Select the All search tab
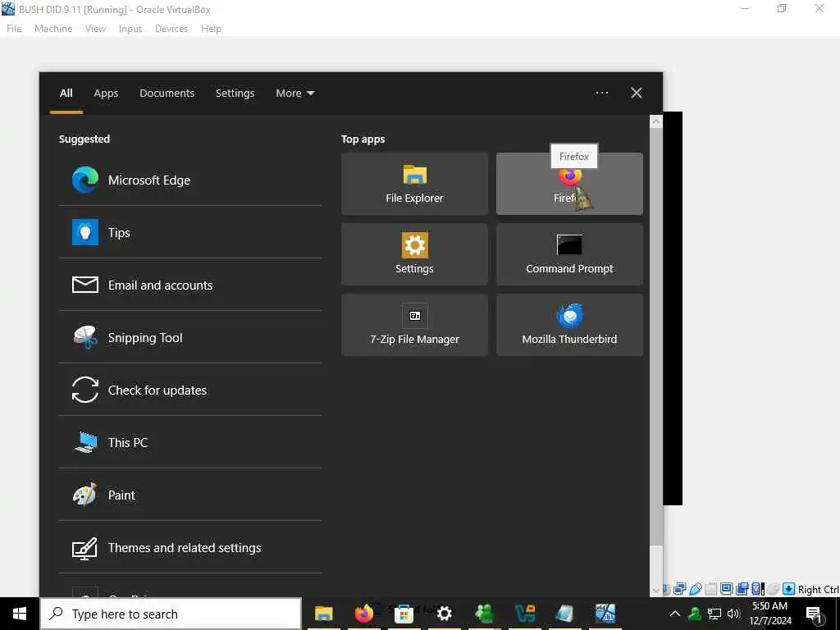 [66, 94]
